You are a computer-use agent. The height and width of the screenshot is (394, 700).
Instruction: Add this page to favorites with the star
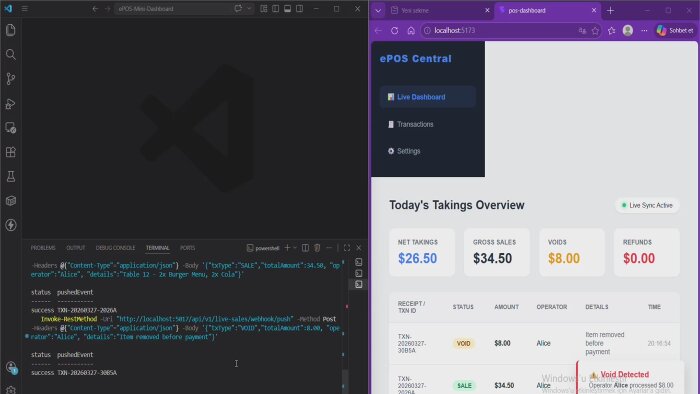[595, 30]
